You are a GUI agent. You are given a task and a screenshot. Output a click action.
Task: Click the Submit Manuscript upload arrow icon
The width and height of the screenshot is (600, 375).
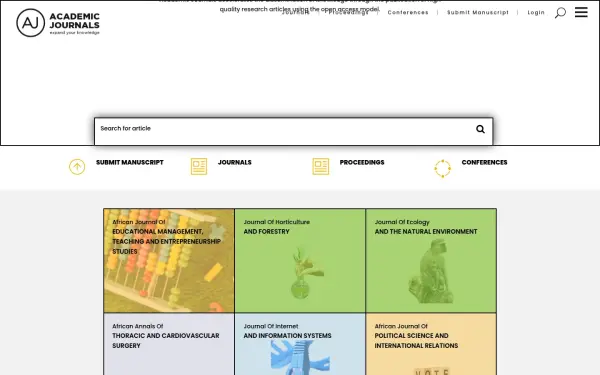click(77, 167)
